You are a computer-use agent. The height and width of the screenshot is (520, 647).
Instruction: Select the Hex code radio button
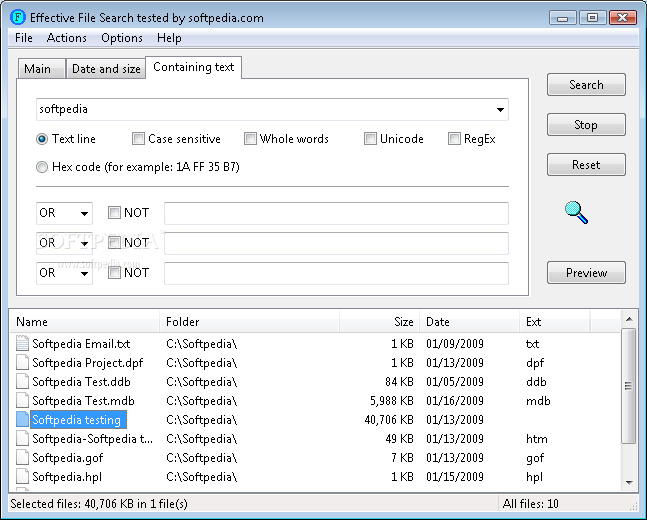tap(42, 167)
